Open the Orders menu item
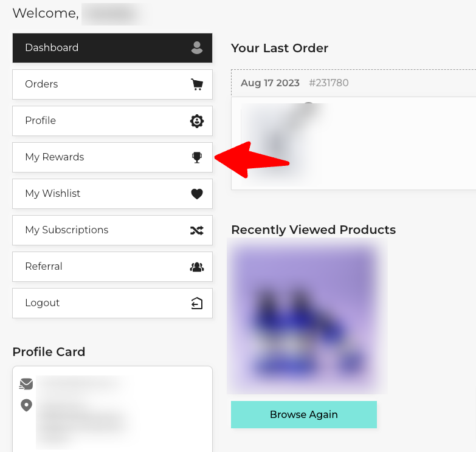Screen dimensions: 476x452 pyautogui.click(x=112, y=84)
